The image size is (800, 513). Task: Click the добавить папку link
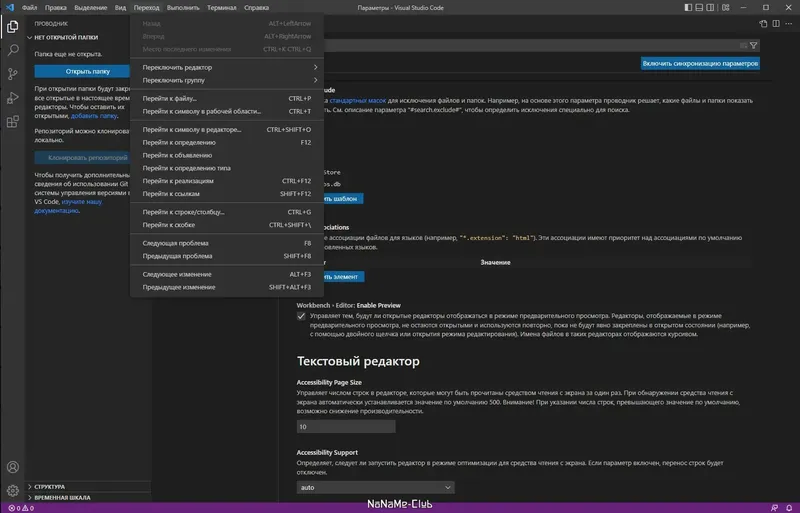(x=94, y=116)
